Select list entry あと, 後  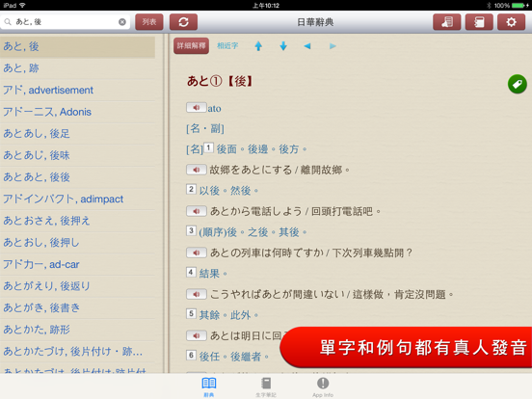pyautogui.click(x=77, y=46)
